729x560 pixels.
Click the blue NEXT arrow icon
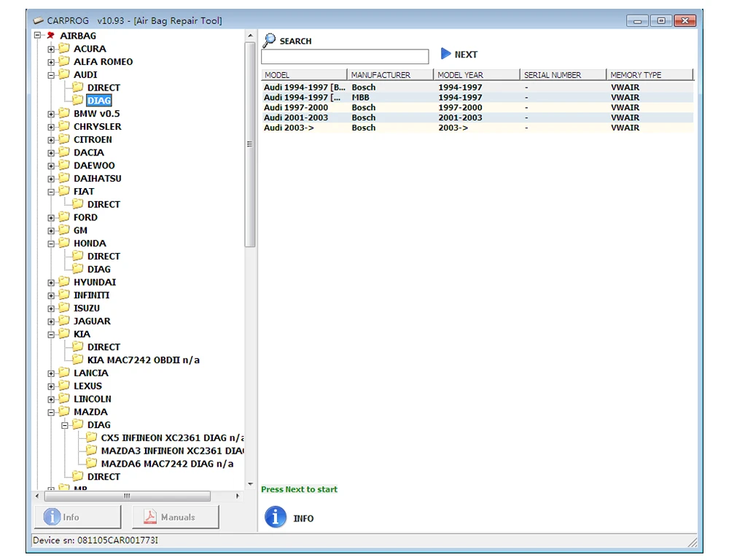point(445,53)
